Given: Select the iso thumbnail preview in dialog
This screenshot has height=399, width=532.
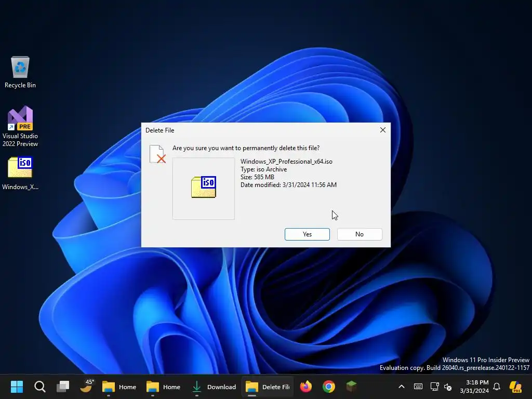Looking at the screenshot, I should [204, 188].
